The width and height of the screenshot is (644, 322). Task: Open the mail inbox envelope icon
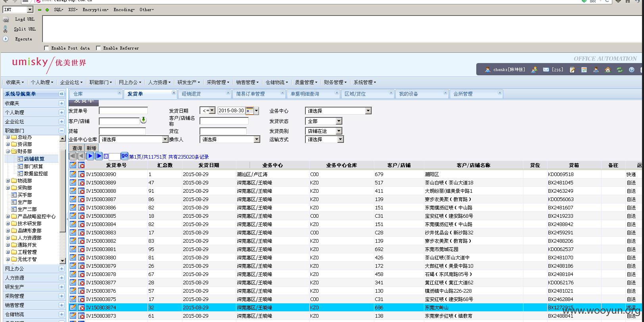(546, 70)
